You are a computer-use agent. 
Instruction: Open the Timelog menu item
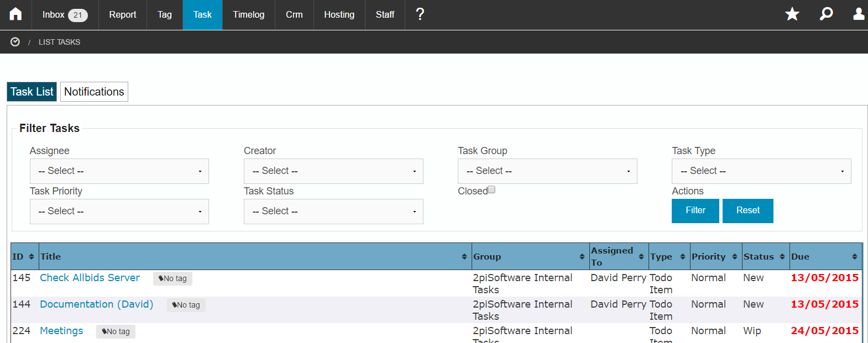point(249,15)
